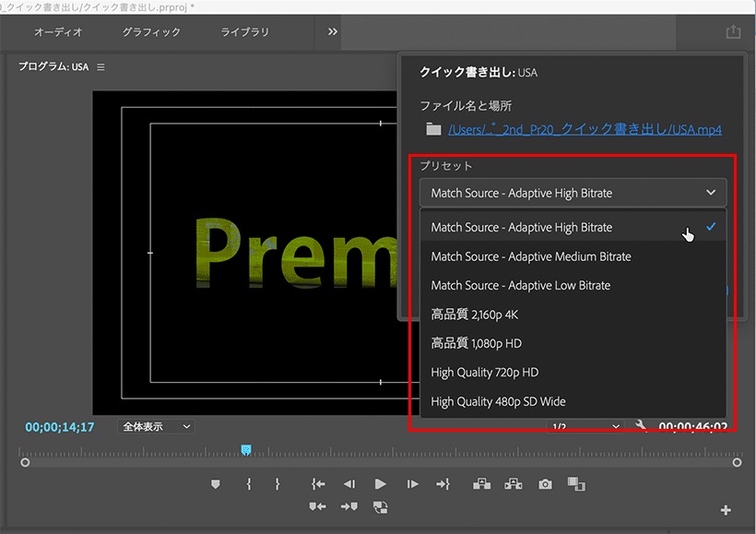Image resolution: width=756 pixels, height=534 pixels.
Task: Click the Add Marker button
Action: point(216,484)
